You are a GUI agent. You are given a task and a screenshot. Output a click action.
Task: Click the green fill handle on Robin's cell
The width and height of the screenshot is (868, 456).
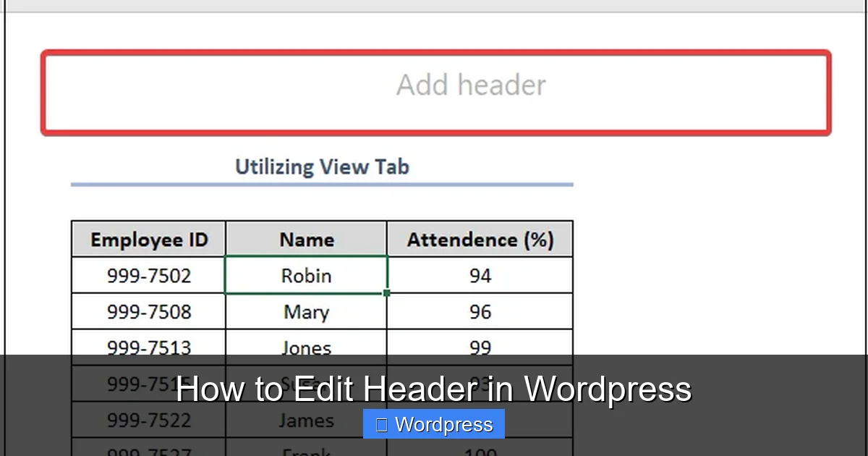pyautogui.click(x=387, y=293)
